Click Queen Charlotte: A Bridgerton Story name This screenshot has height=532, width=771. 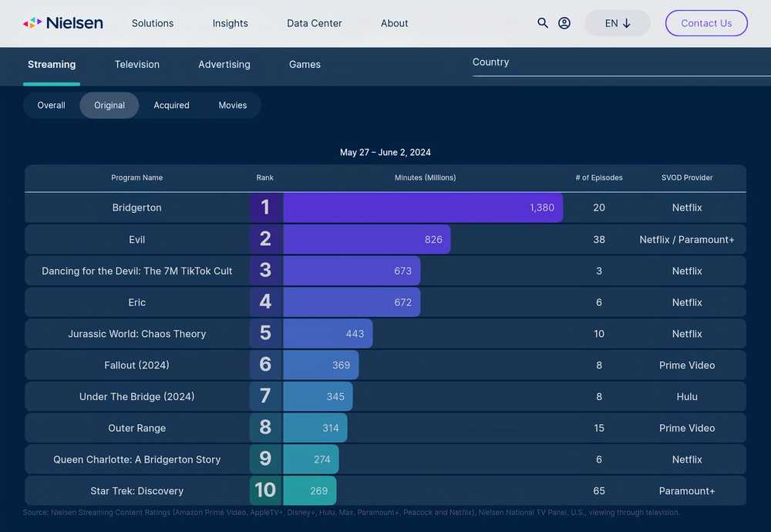coord(136,460)
